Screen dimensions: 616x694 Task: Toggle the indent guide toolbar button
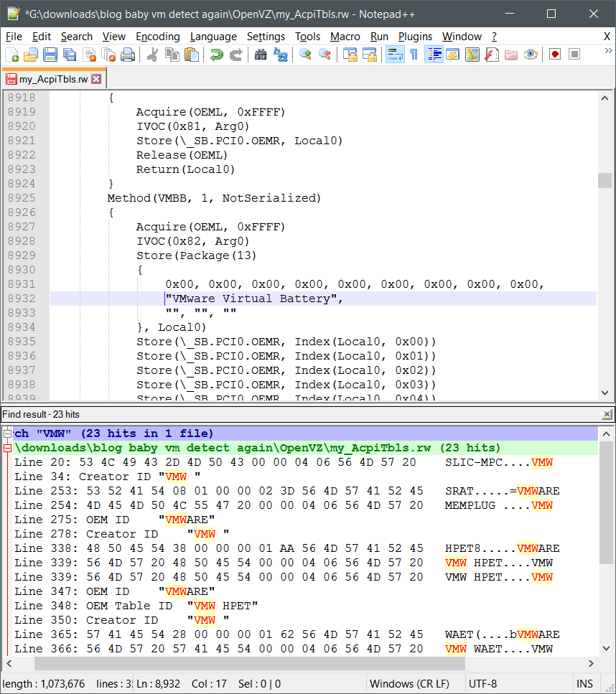tap(434, 55)
